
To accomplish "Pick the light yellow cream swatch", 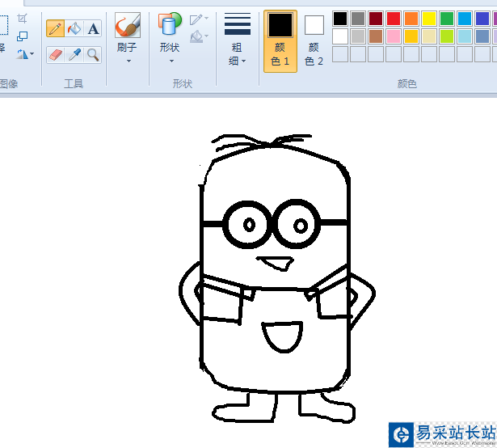I will (429, 36).
